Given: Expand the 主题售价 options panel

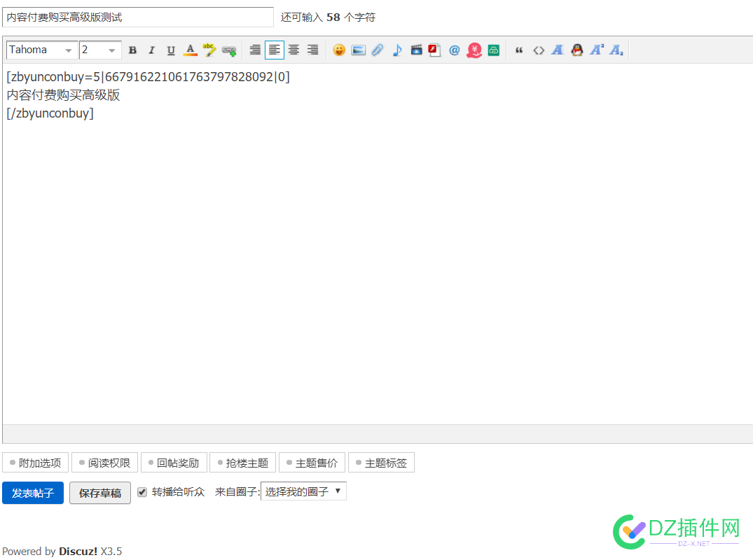Looking at the screenshot, I should click(312, 462).
